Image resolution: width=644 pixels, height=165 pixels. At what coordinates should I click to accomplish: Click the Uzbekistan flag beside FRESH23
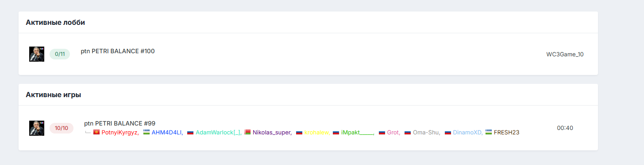[489, 132]
